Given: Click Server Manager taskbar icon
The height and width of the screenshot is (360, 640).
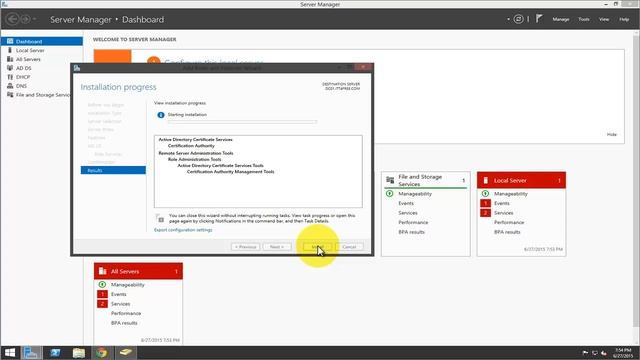Looking at the screenshot, I should [31, 353].
